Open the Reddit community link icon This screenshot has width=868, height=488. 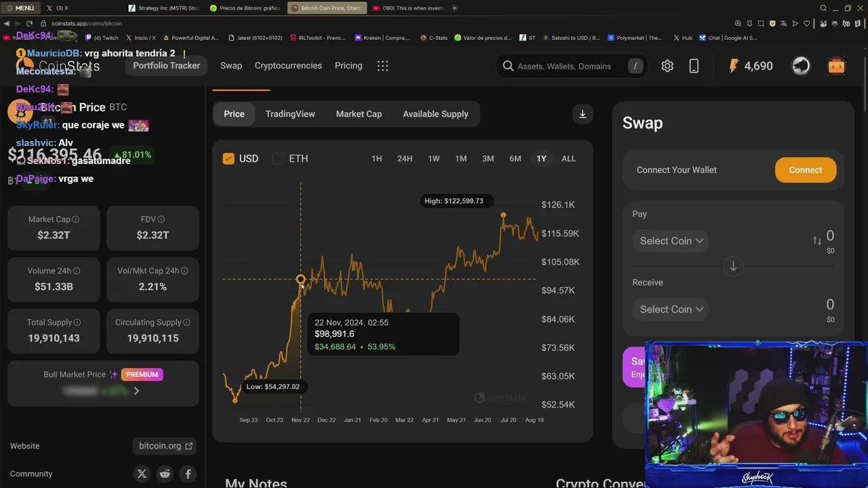(165, 474)
